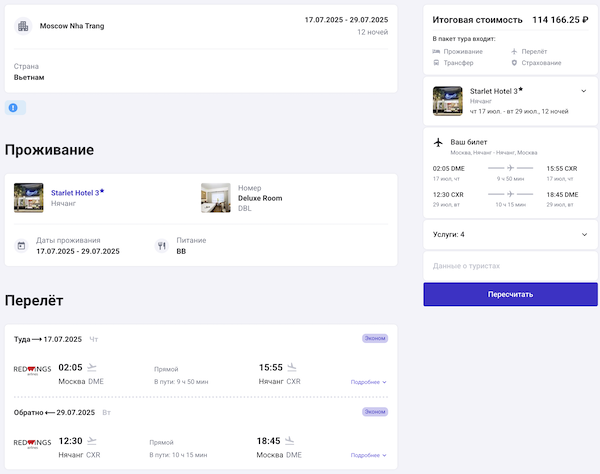Click the Эконом badge on outbound flight
The height and width of the screenshot is (474, 600).
tap(374, 339)
